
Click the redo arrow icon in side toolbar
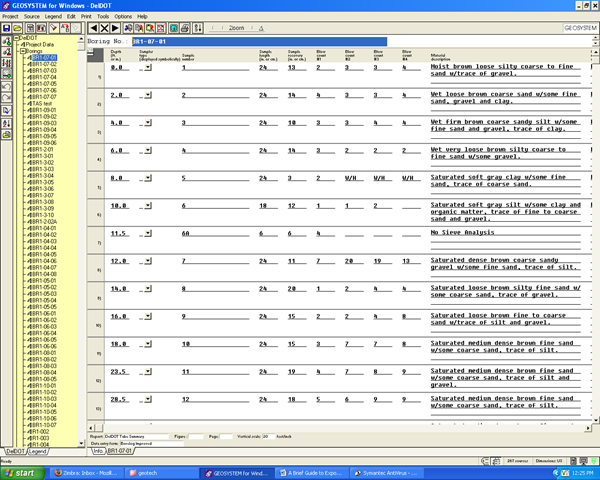coord(7,97)
